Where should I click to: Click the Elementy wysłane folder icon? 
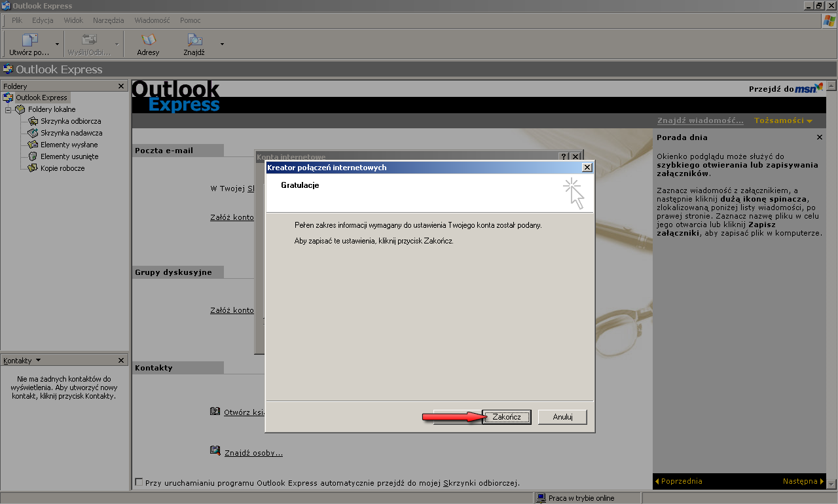33,145
